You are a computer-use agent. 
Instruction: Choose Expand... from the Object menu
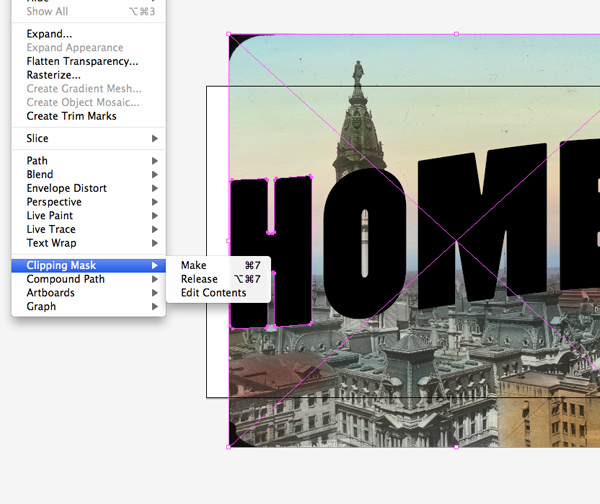(88, 34)
